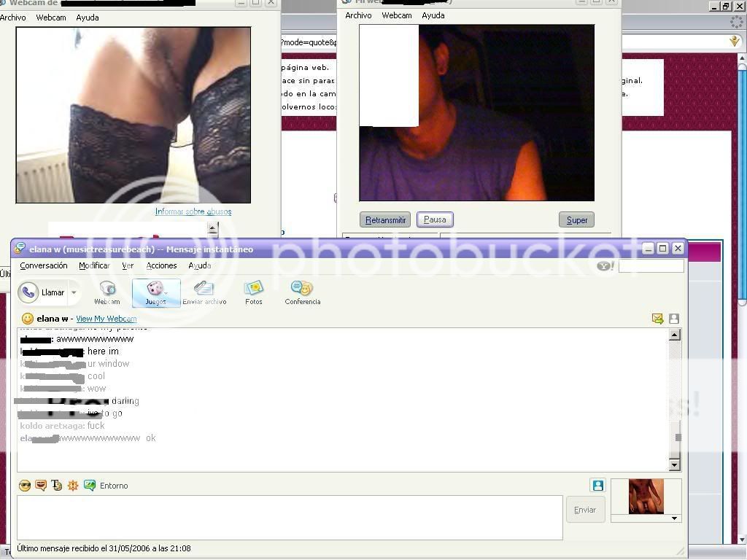This screenshot has height=560, width=747.
Task: Restore the background browser window
Action: (x=726, y=6)
